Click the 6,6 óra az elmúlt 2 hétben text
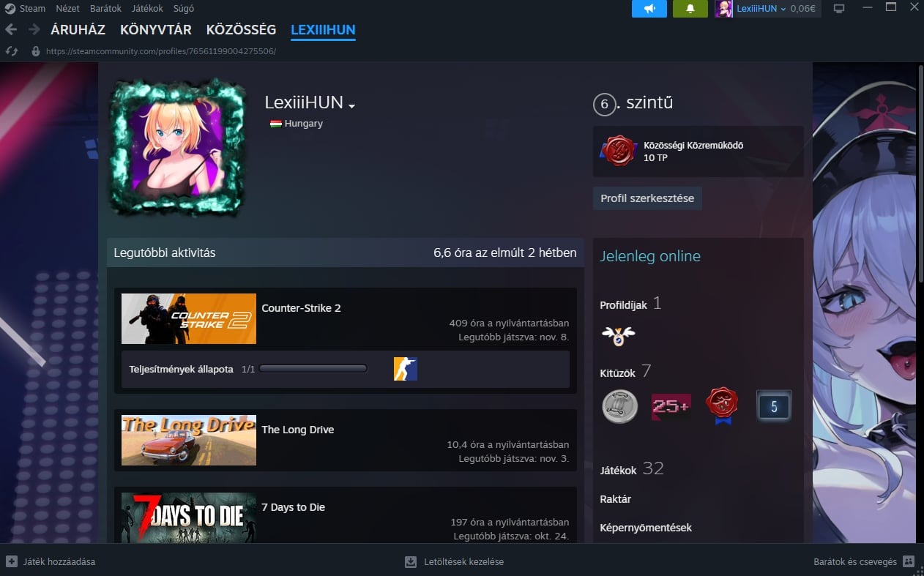The height and width of the screenshot is (576, 924). [x=504, y=253]
